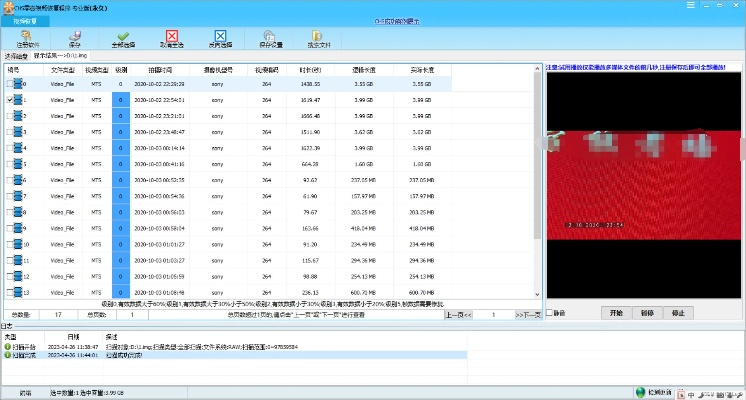
Task: Click the 全部选择 green checkmark icon
Action: click(x=123, y=38)
